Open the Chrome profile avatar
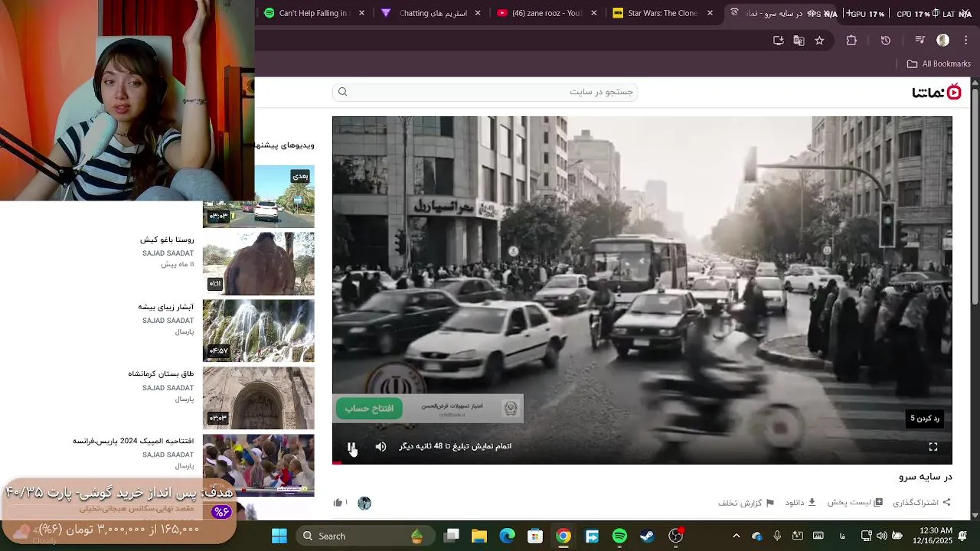This screenshot has height=551, width=980. tap(943, 41)
